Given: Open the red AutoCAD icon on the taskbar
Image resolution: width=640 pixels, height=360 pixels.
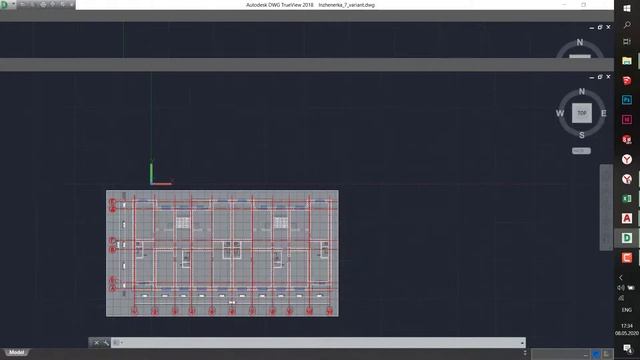Looking at the screenshot, I should click(x=627, y=218).
